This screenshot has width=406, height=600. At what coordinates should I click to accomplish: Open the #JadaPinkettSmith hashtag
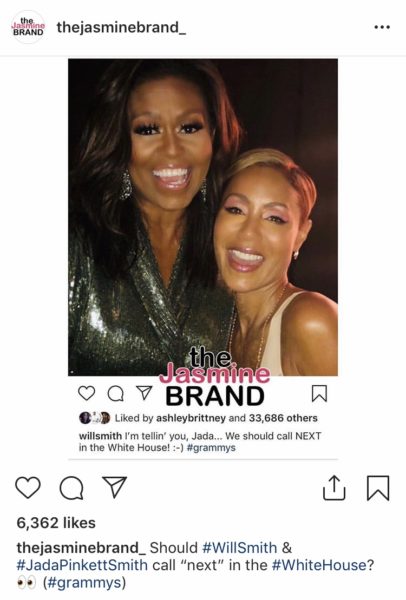click(82, 565)
